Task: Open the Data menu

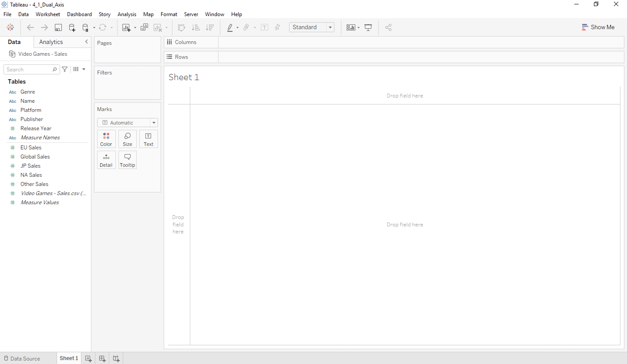Action: click(x=23, y=14)
